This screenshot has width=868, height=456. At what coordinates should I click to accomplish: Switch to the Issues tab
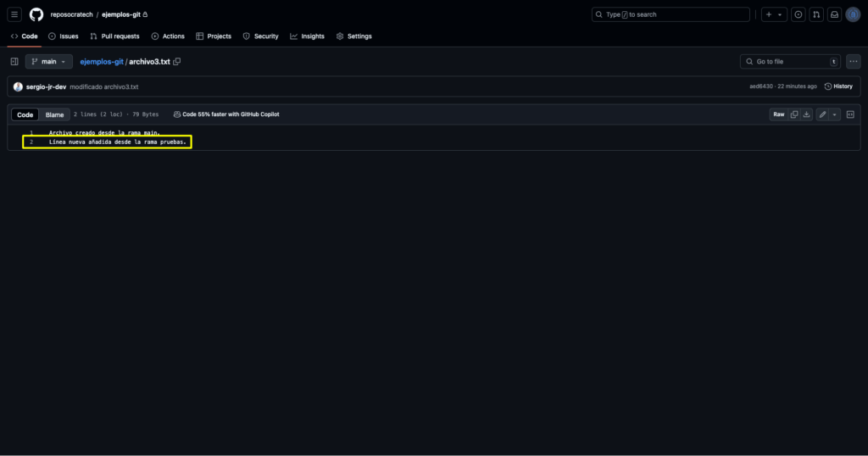[x=63, y=36]
